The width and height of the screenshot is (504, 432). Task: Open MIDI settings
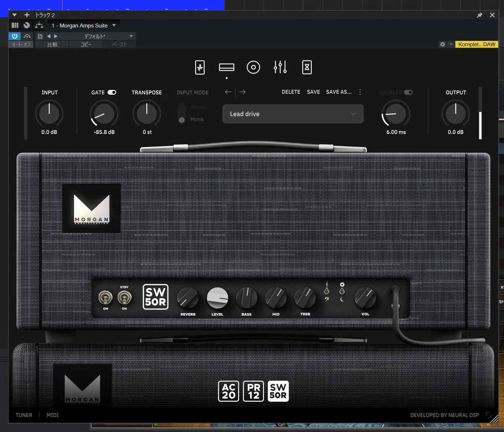[x=52, y=415]
